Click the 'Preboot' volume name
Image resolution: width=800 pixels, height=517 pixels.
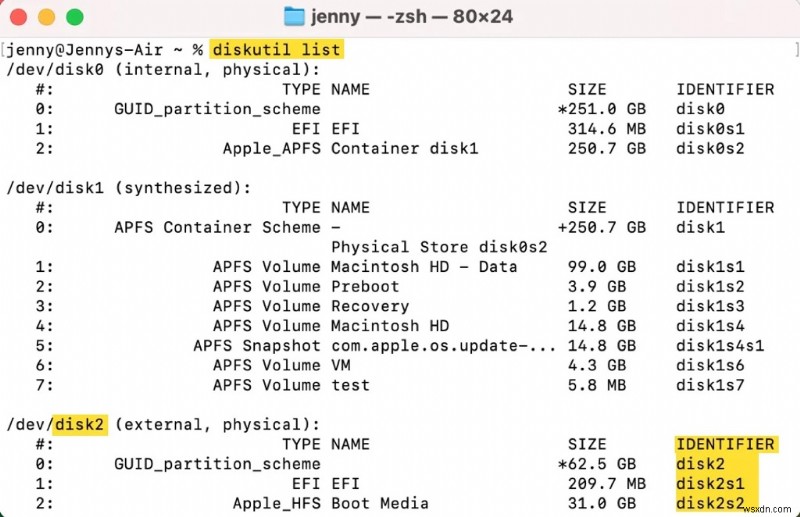(365, 286)
